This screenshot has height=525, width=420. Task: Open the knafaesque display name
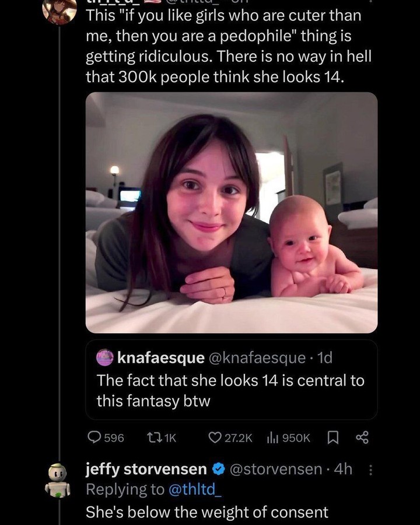[x=160, y=357]
